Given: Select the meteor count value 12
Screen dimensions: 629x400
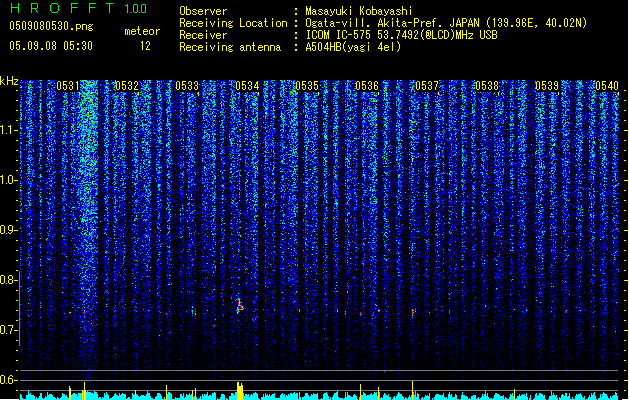Looking at the screenshot, I should pos(145,46).
